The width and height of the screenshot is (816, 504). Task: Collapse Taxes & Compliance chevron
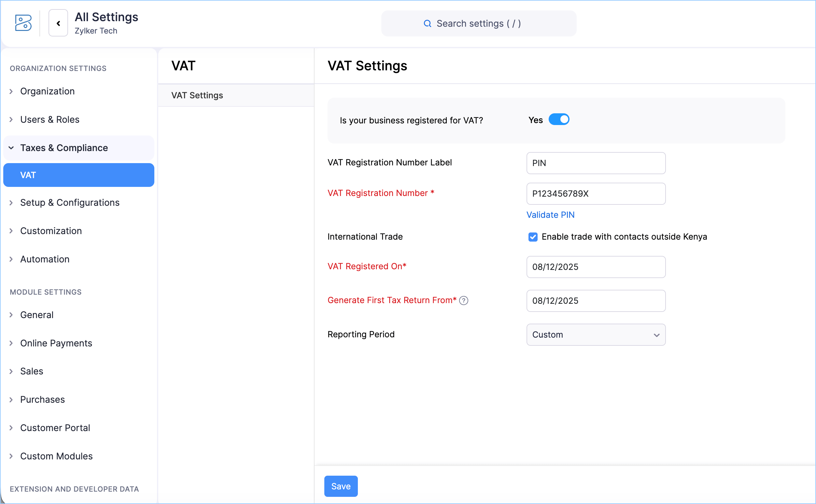click(x=11, y=148)
